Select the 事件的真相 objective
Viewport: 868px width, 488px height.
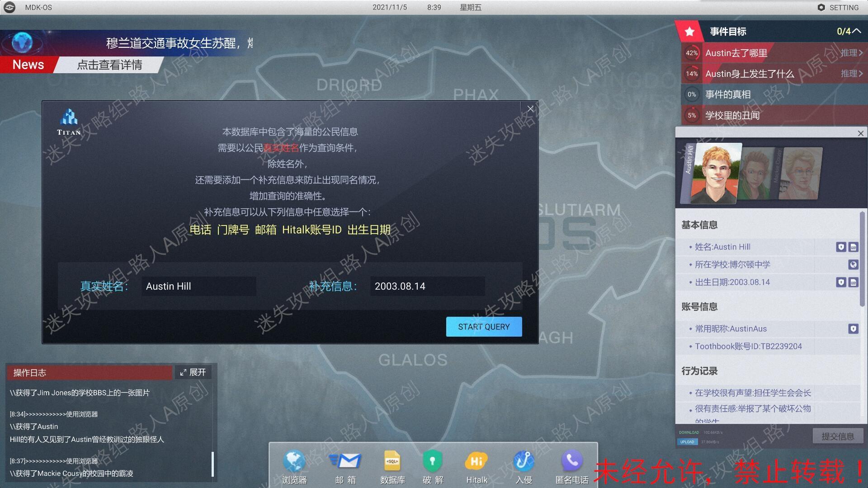[x=728, y=94]
